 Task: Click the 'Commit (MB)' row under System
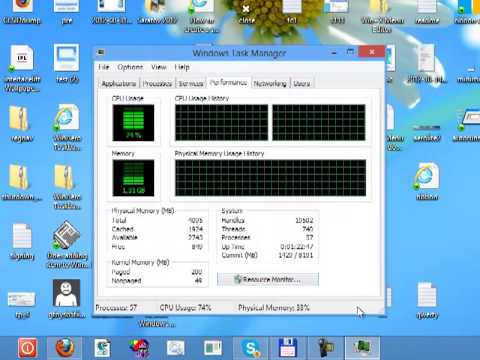[x=267, y=255]
